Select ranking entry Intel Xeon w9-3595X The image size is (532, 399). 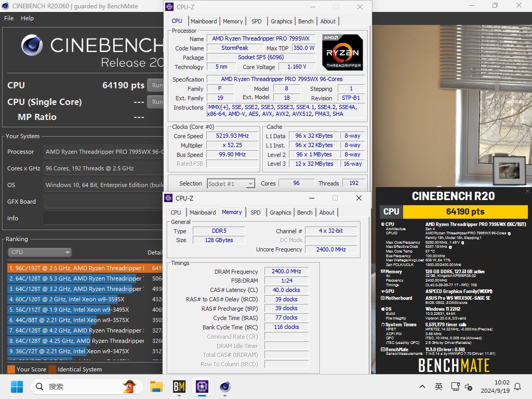[x=85, y=299]
